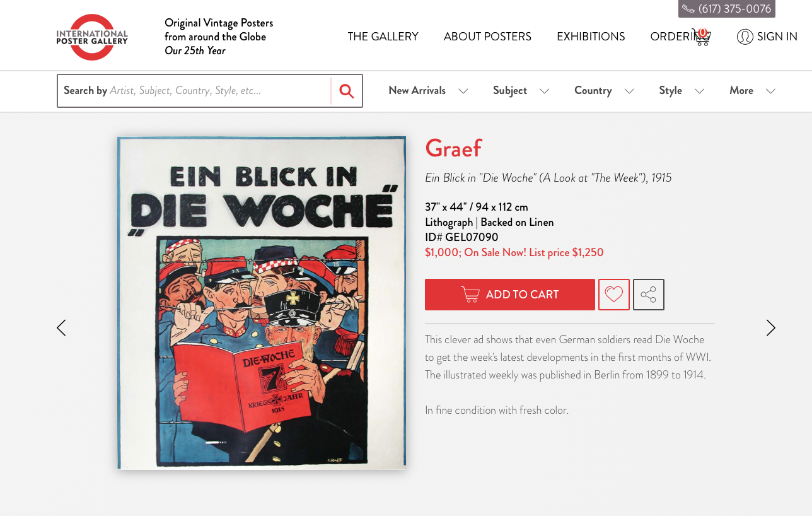Click the Add to Cart button
This screenshot has height=516, width=812.
coord(510,295)
